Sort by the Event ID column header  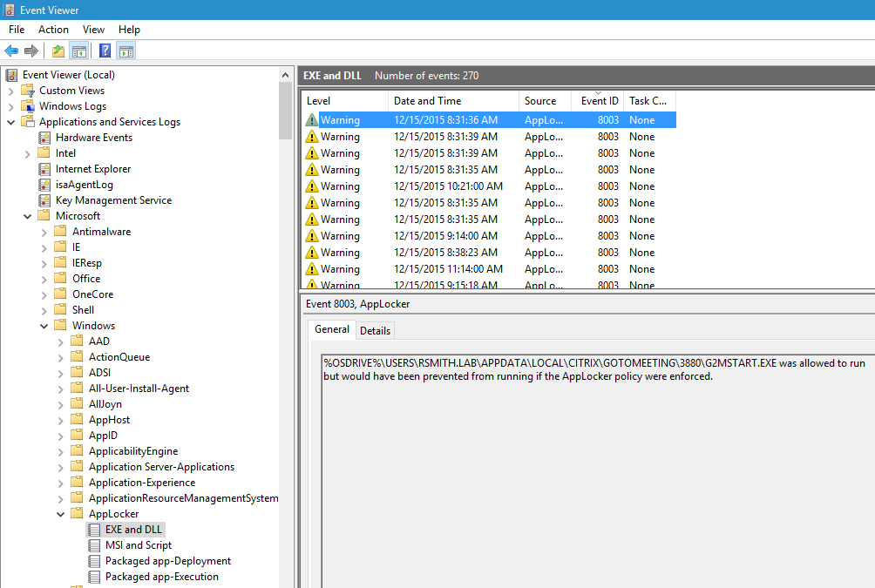point(599,101)
